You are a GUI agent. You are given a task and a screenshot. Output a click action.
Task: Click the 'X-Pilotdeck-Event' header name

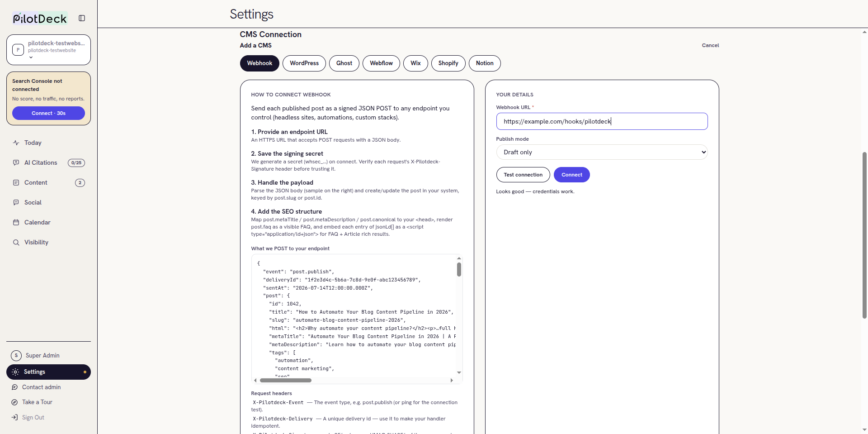coord(278,402)
